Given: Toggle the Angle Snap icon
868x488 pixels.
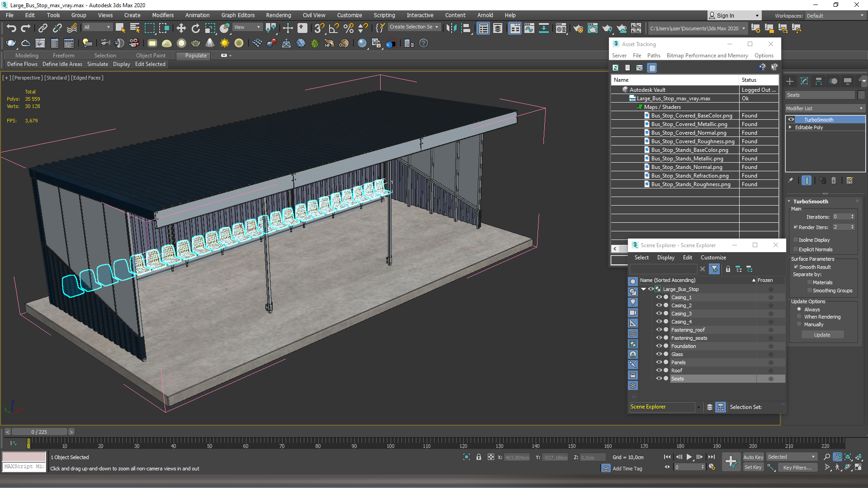Looking at the screenshot, I should coord(334,28).
